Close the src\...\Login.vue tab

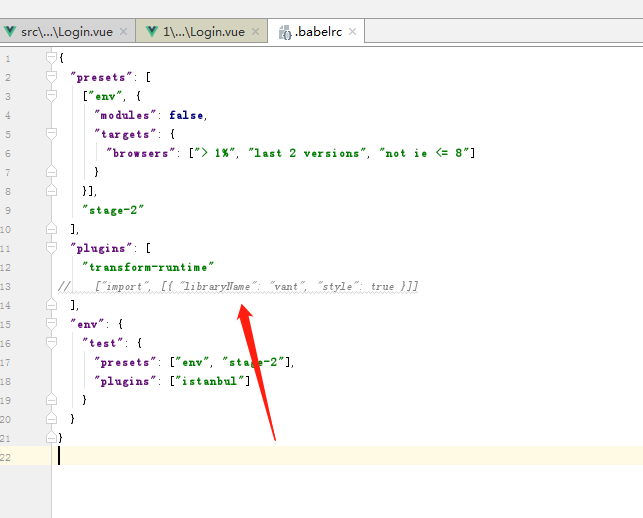coord(123,32)
